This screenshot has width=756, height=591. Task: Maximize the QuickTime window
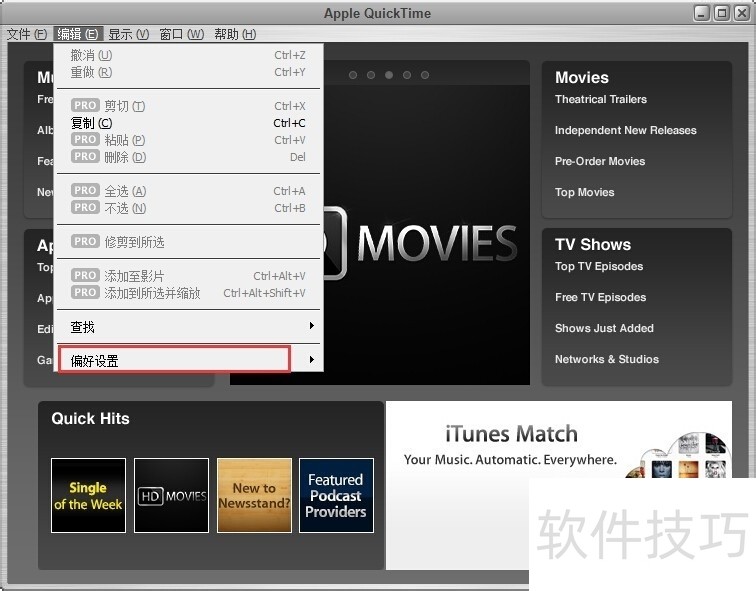[721, 13]
